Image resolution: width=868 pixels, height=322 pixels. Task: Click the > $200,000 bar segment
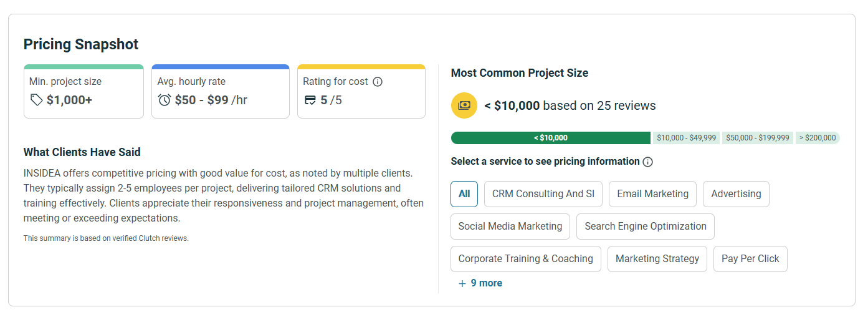click(x=818, y=138)
